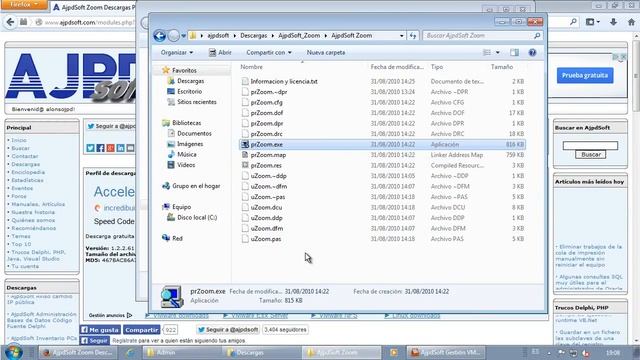Open Firefox home icon
The height and width of the screenshot is (360, 640).
(x=631, y=22)
